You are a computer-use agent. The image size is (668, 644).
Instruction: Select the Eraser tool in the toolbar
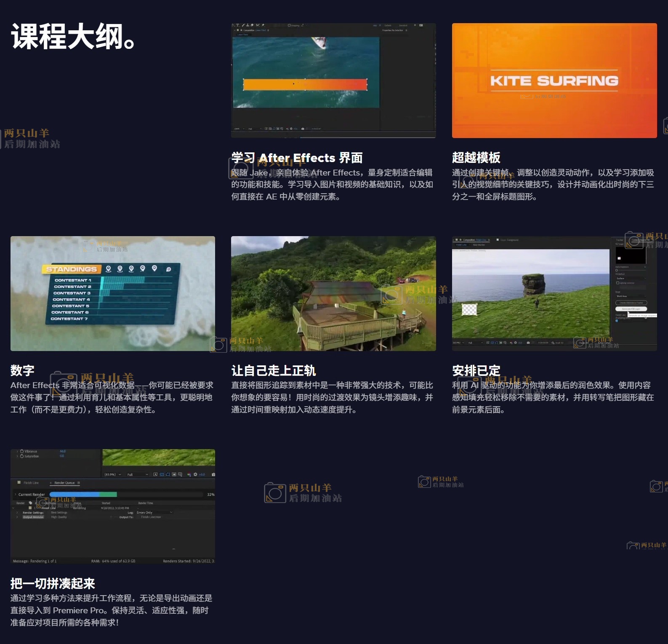(x=252, y=25)
